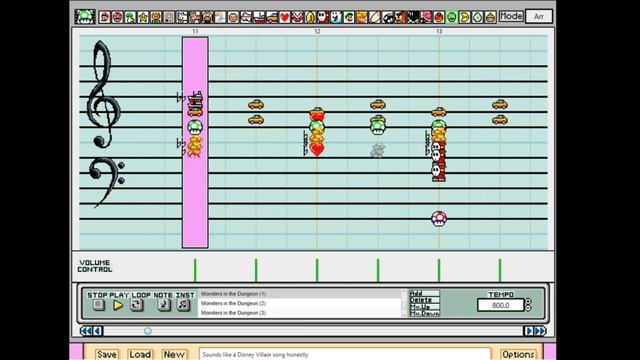Select the Egg instrument icon
Image resolution: width=640 pixels, height=360 pixels.
[478, 17]
